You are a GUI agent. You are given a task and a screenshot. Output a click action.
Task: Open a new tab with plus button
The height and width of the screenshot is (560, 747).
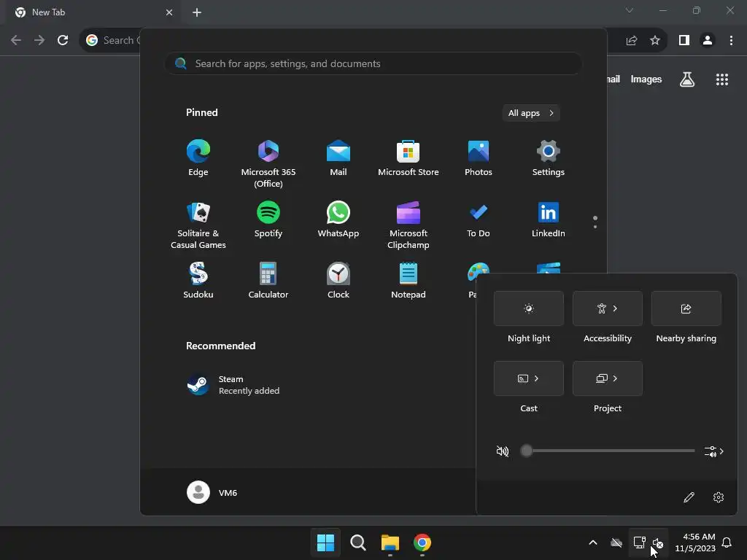tap(197, 12)
